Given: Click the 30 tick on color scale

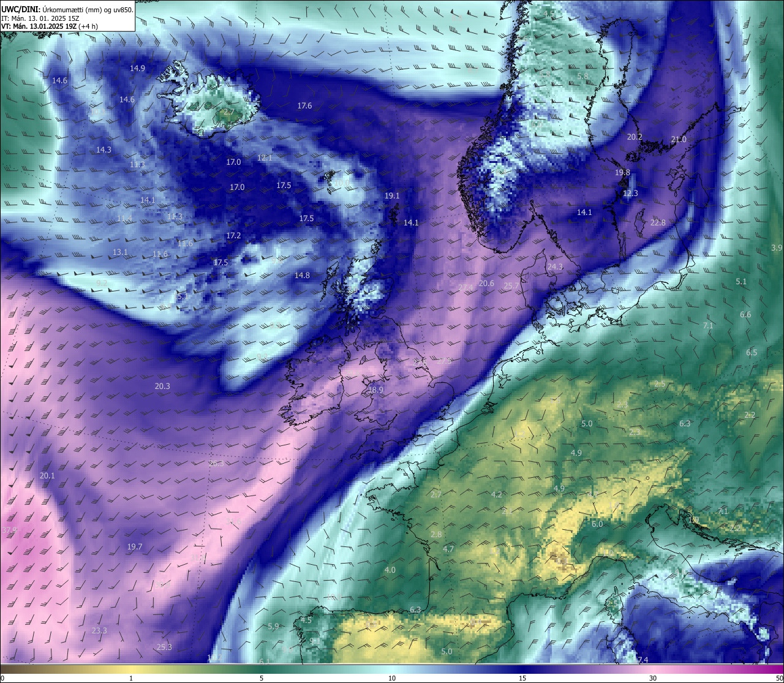Looking at the screenshot, I should pyautogui.click(x=653, y=678).
